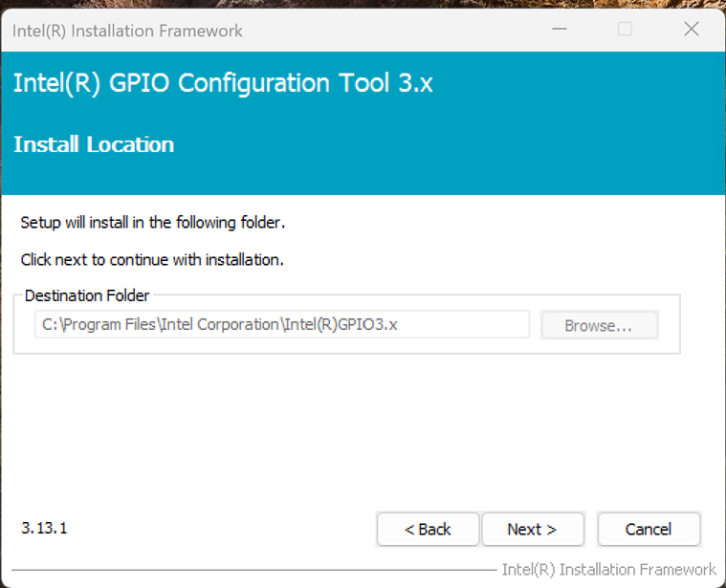This screenshot has height=588, width=726.
Task: Return to the previous step with Back
Action: (428, 530)
